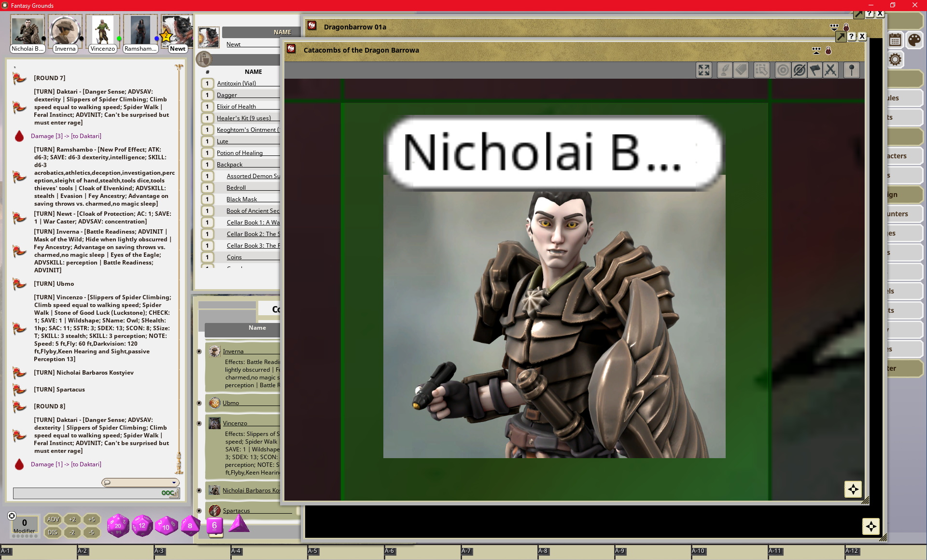
Task: Click the link arrow icon on Catacombs window
Action: pyautogui.click(x=841, y=36)
